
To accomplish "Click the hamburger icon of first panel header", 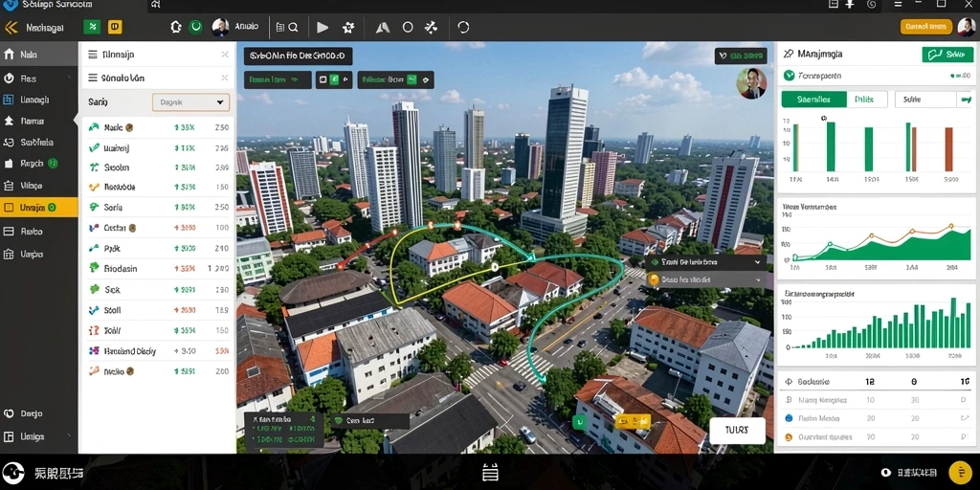I will click(93, 55).
